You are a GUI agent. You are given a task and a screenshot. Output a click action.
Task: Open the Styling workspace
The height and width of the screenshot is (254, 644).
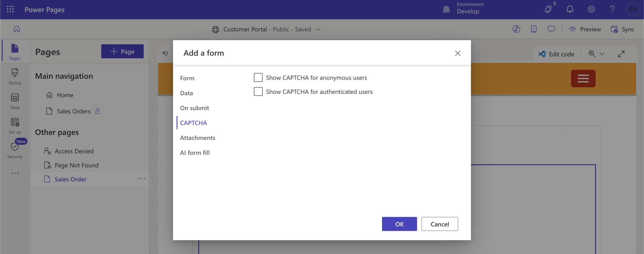point(15,77)
